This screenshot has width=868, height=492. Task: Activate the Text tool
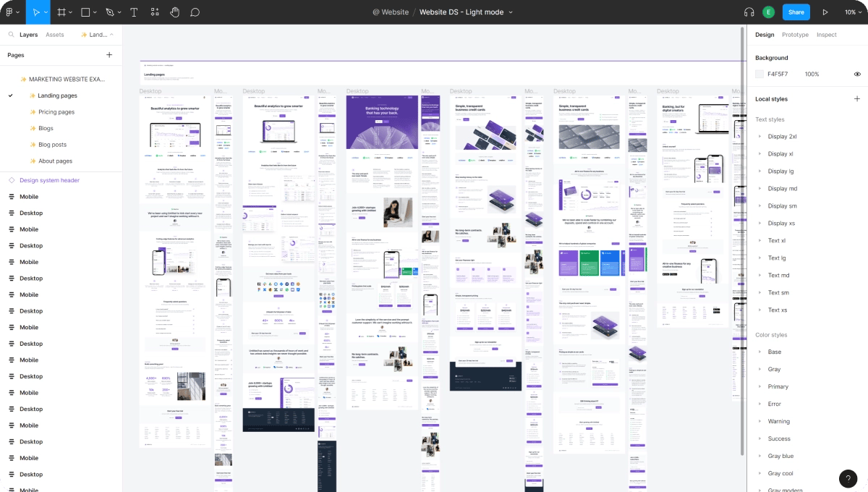pos(134,12)
